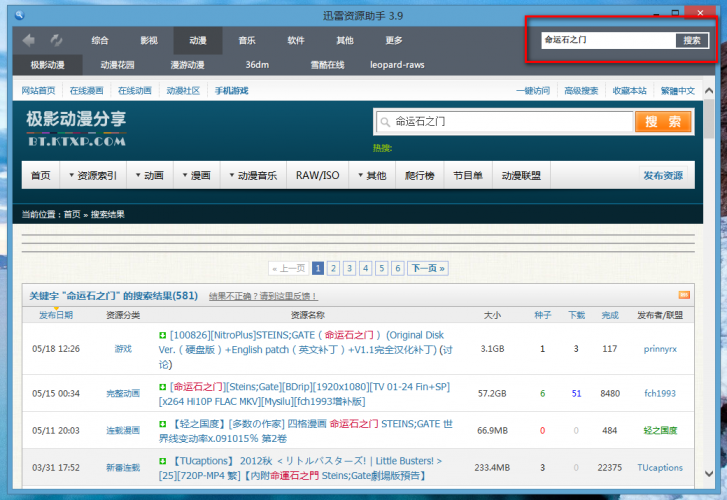Click the green plus icon beside the fch1993 BDrip result
Viewport: 727px width, 500px height.
click(x=163, y=386)
